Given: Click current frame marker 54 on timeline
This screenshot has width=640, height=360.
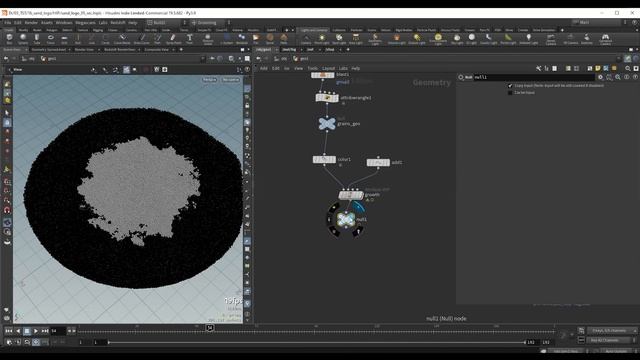Looking at the screenshot, I should coord(210,327).
